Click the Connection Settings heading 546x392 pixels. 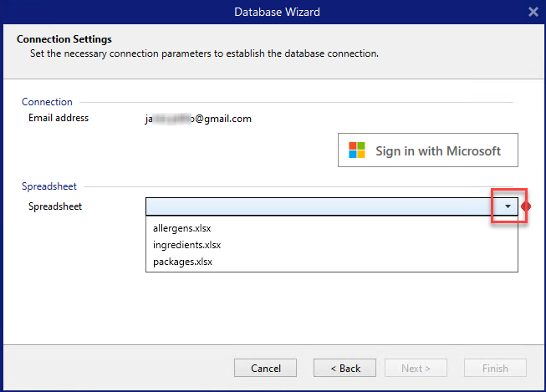click(x=64, y=39)
